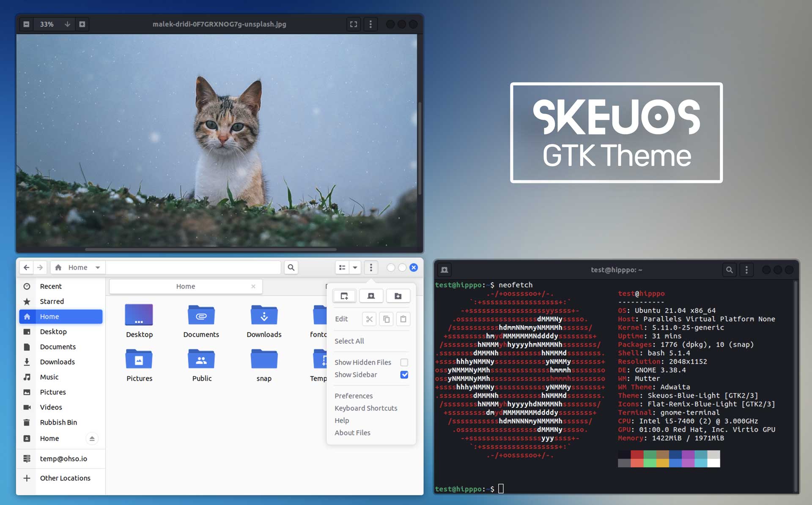This screenshot has height=505, width=812.
Task: Click horizontal scrollbar in image viewer
Action: click(x=211, y=249)
